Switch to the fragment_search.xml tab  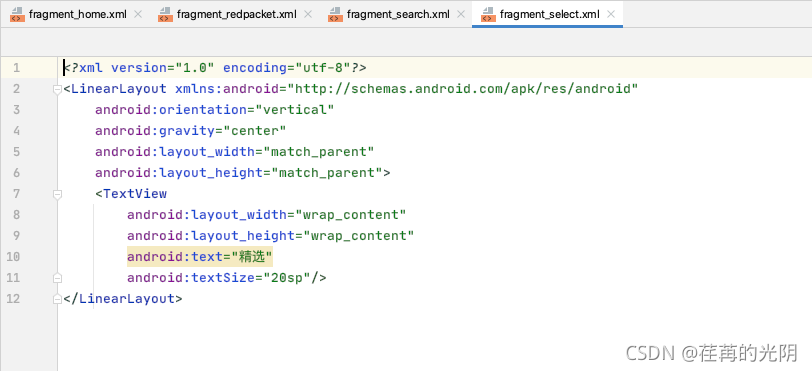(396, 15)
